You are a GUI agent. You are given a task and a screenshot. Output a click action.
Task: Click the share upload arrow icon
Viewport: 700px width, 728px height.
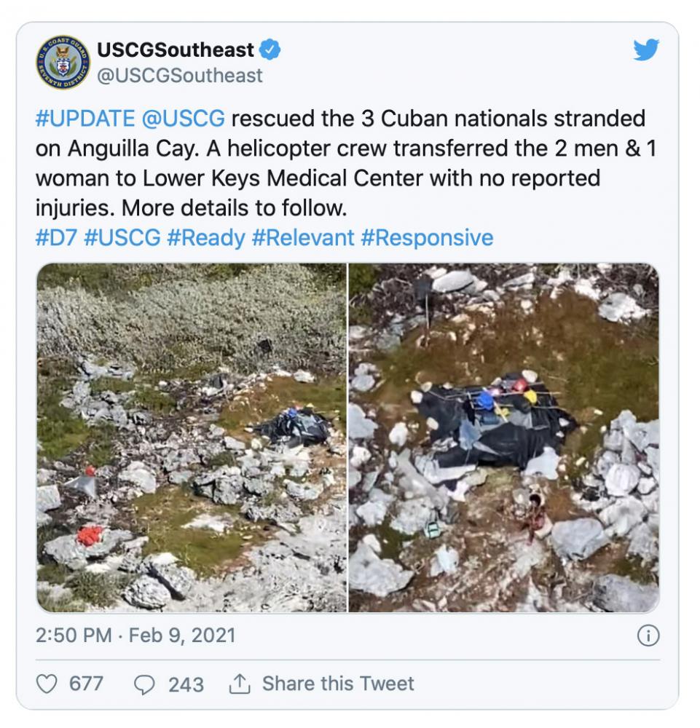tap(240, 684)
